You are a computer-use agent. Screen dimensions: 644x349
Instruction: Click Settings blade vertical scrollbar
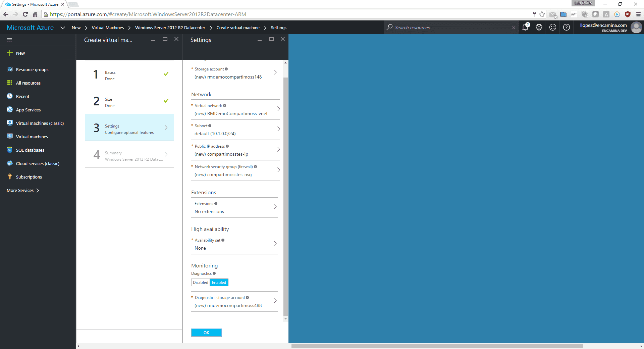click(x=285, y=197)
